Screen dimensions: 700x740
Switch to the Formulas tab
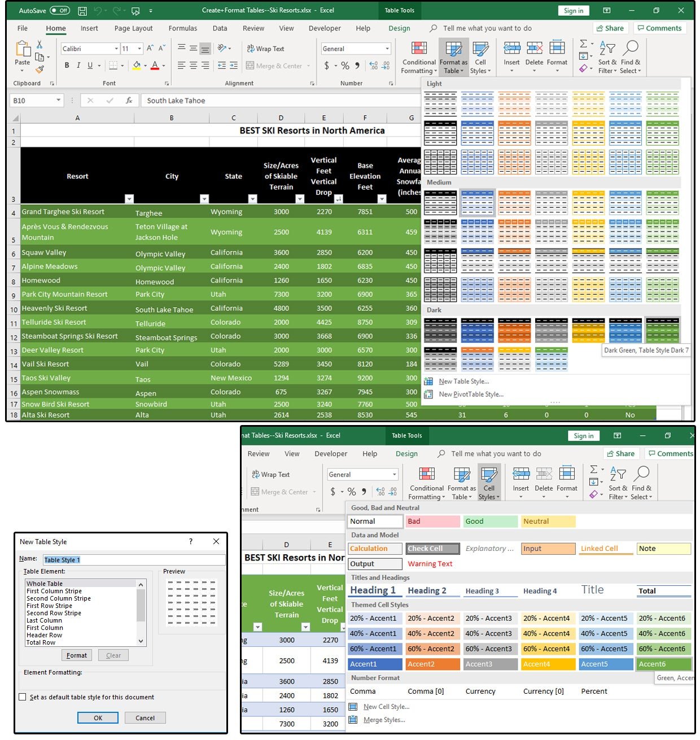click(x=183, y=28)
